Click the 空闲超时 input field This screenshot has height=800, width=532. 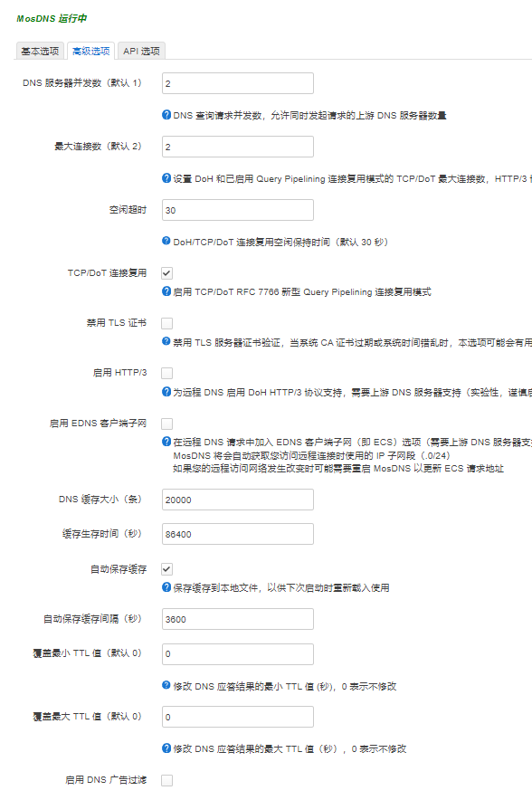click(238, 210)
